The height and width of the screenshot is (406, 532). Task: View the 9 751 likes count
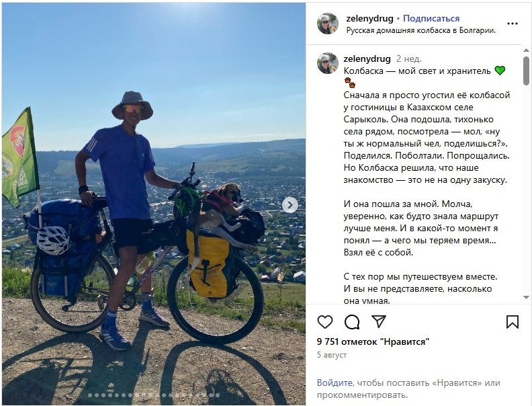[x=373, y=341]
